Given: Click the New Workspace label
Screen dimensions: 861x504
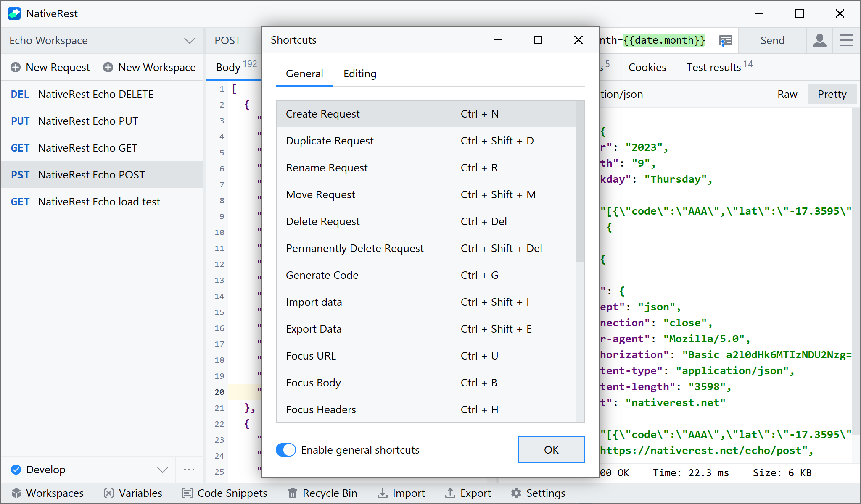Looking at the screenshot, I should click(157, 67).
